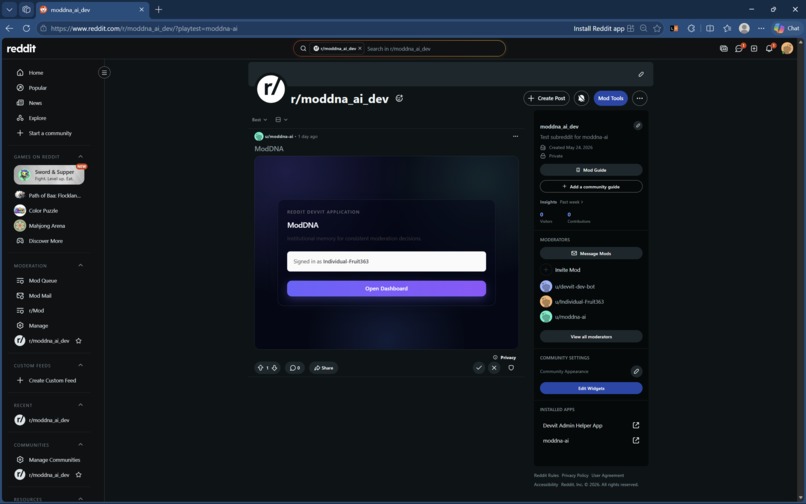
Task: Edit Community Appearance with pencil icon
Action: 636,371
